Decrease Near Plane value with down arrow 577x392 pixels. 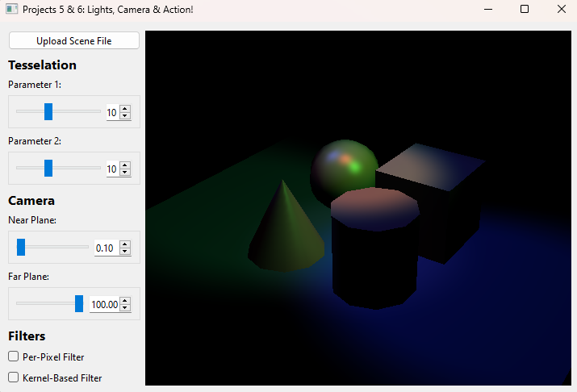[125, 252]
